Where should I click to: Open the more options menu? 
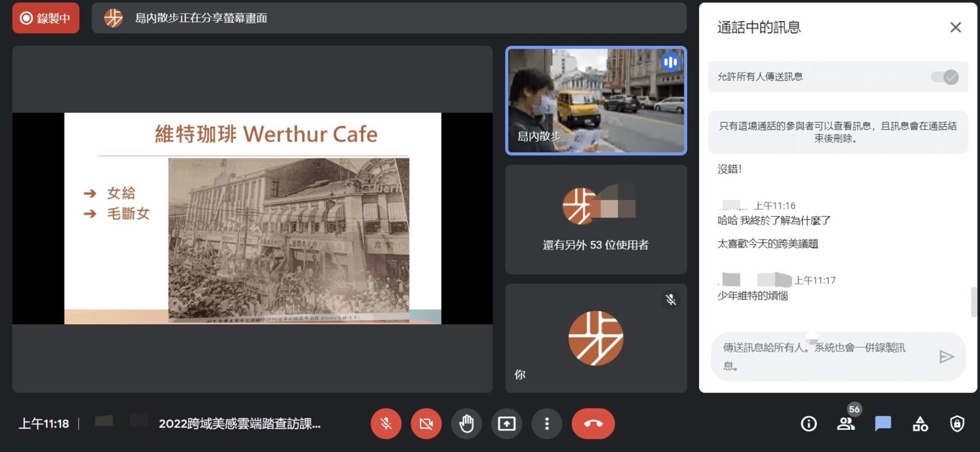[x=547, y=424]
